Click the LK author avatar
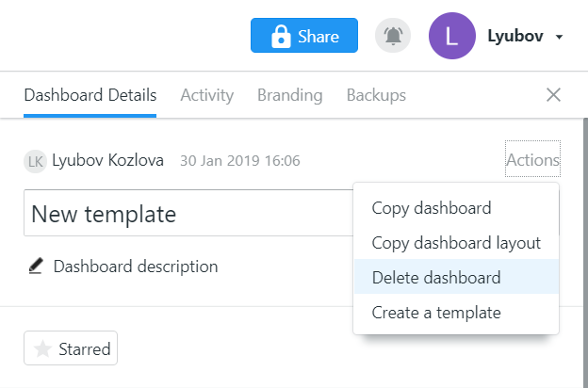 (x=35, y=161)
